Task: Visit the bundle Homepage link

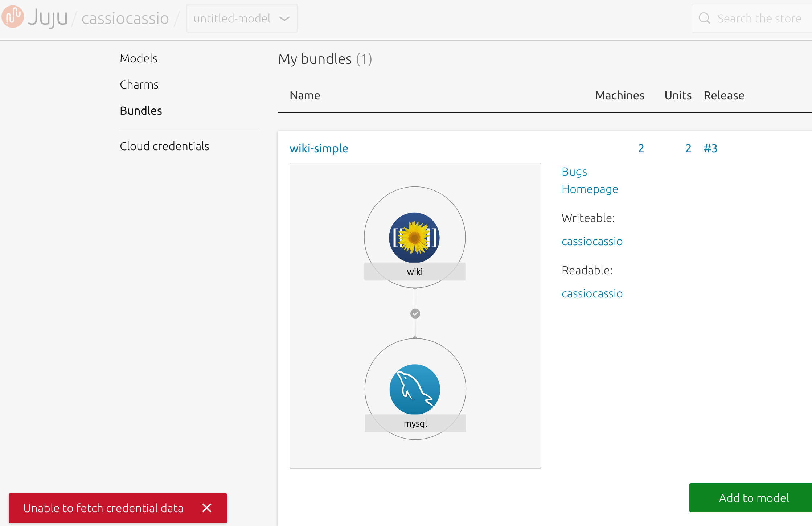Action: click(x=590, y=189)
